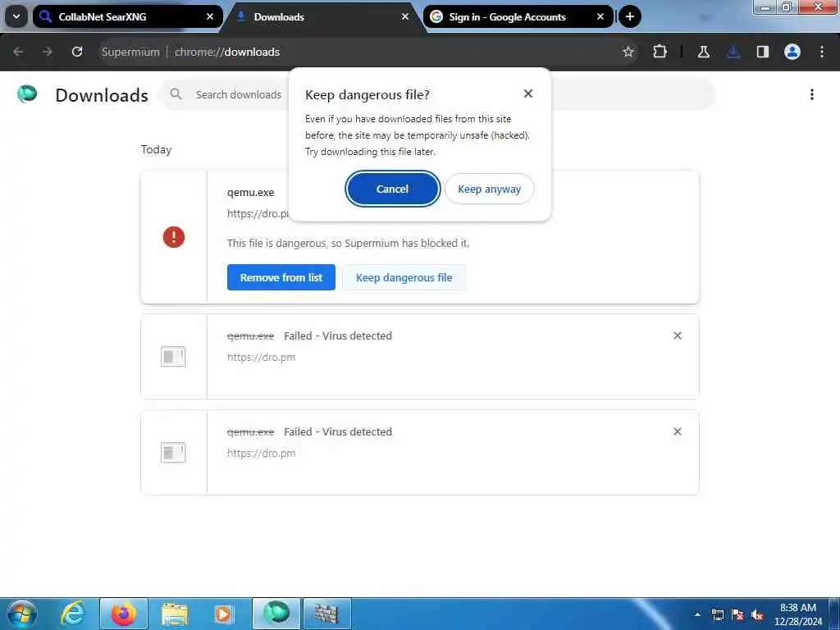Image resolution: width=840 pixels, height=630 pixels.
Task: Click the network tray icon
Action: tap(717, 615)
